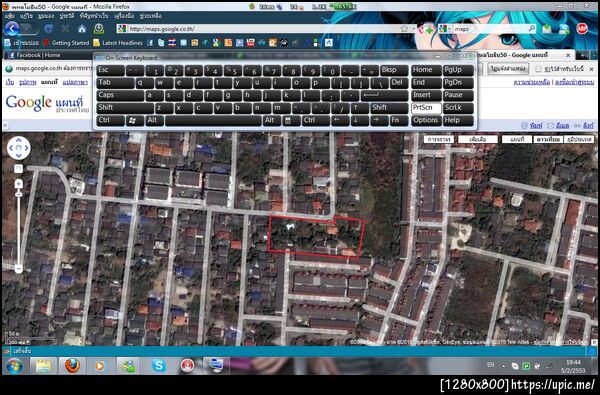Viewport: 600px width, 395px height.
Task: Zoom out with the map minus button
Action: (18, 269)
